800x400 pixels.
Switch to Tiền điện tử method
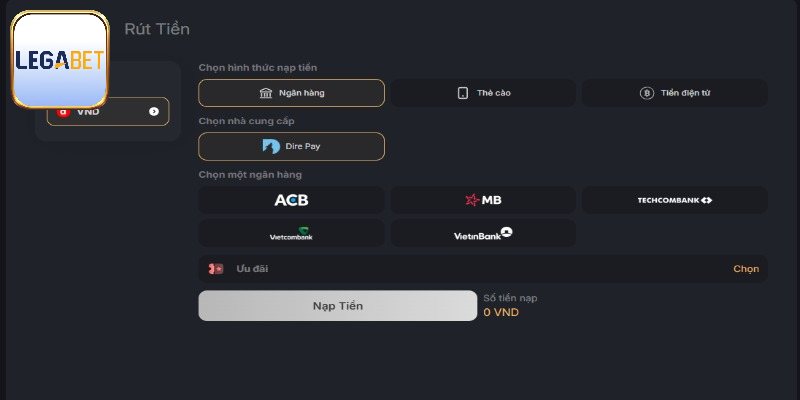674,93
